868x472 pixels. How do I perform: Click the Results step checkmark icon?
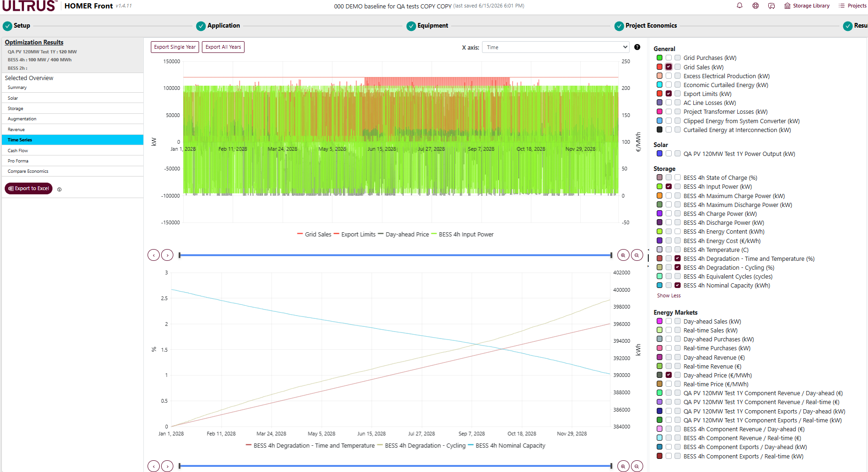tap(847, 26)
